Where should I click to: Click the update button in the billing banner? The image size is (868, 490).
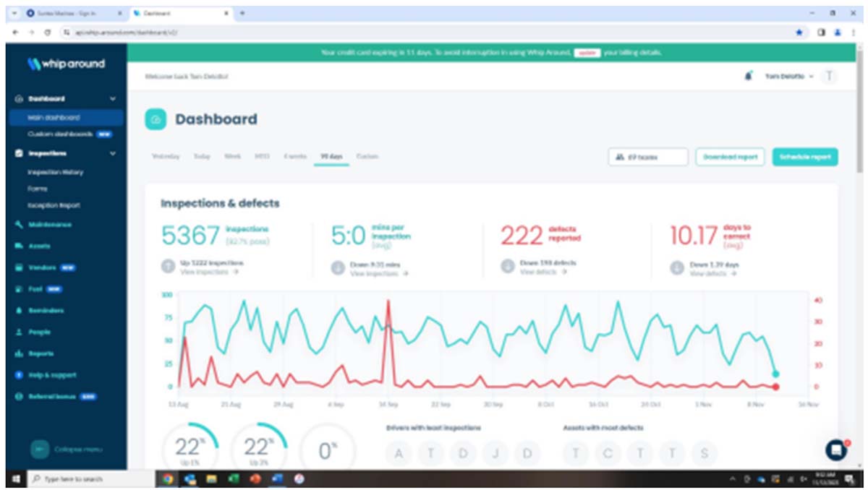pos(587,53)
